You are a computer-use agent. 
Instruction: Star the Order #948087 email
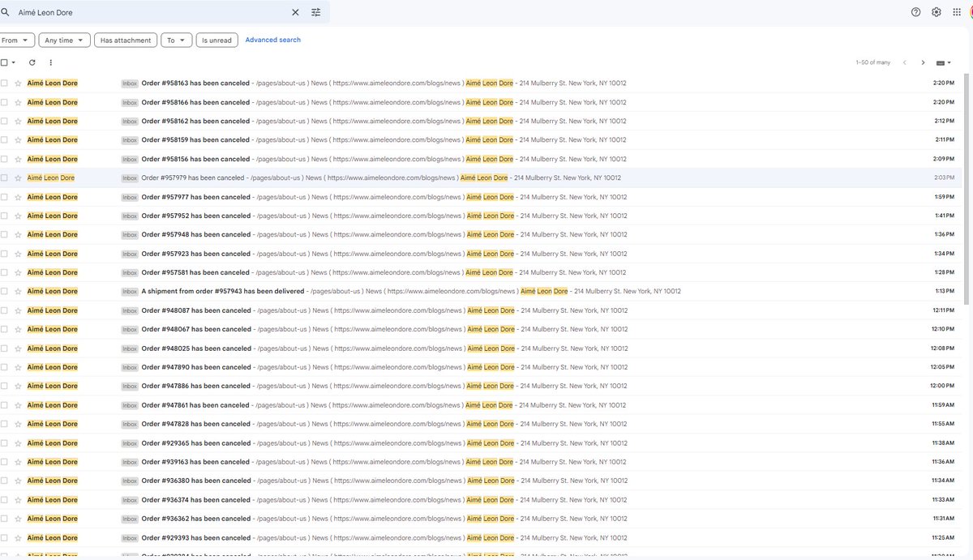coord(18,310)
